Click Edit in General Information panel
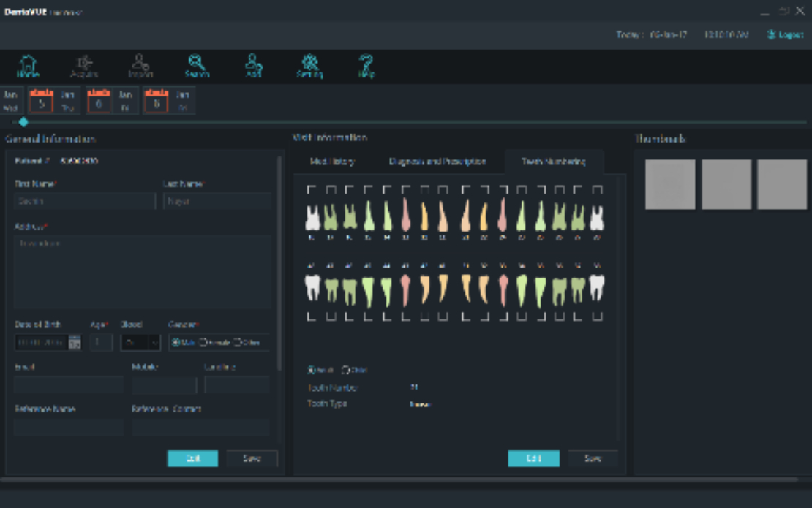 pyautogui.click(x=192, y=458)
